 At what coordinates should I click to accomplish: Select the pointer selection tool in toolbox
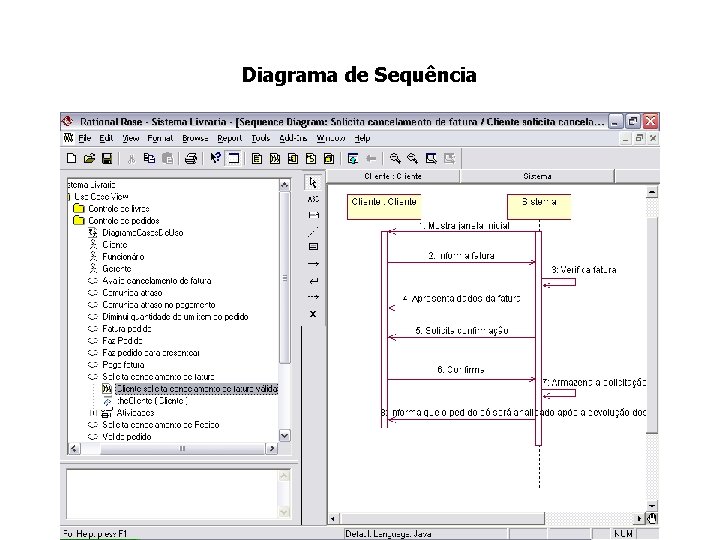313,183
